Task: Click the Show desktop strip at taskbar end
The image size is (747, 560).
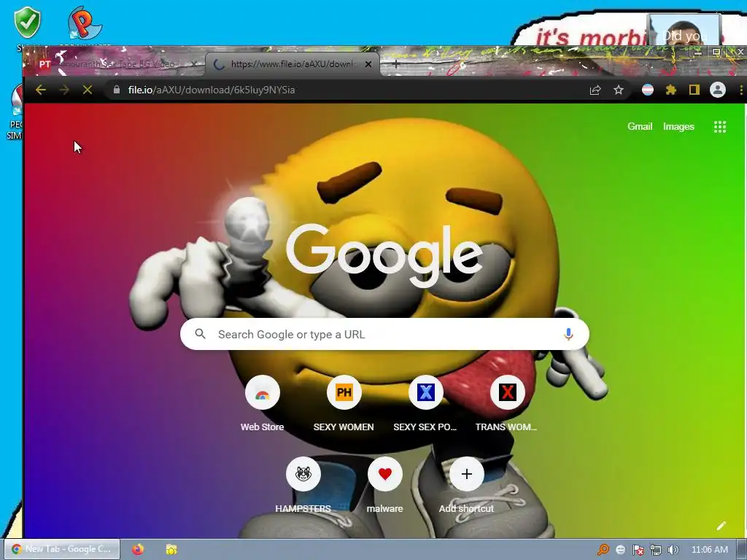Action: 742,550
